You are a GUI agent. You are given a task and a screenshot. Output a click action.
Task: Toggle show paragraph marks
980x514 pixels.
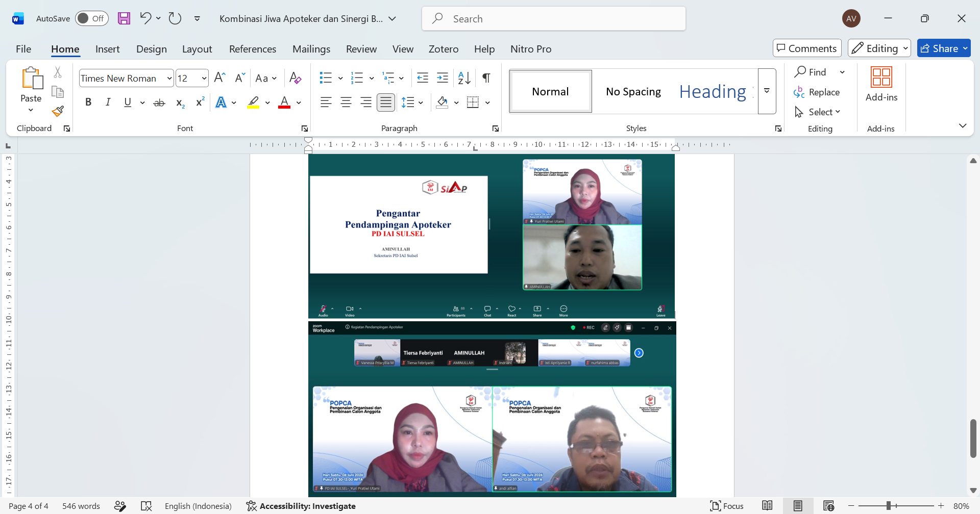(486, 78)
